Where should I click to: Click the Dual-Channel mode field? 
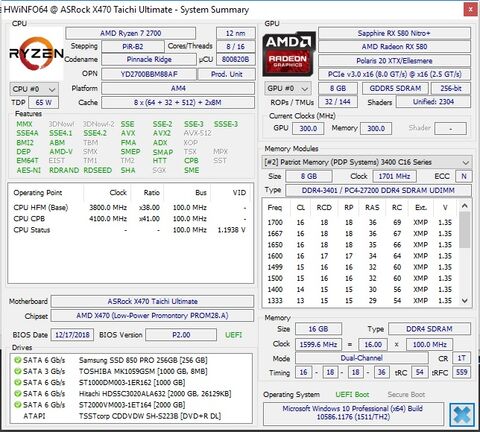(x=362, y=358)
